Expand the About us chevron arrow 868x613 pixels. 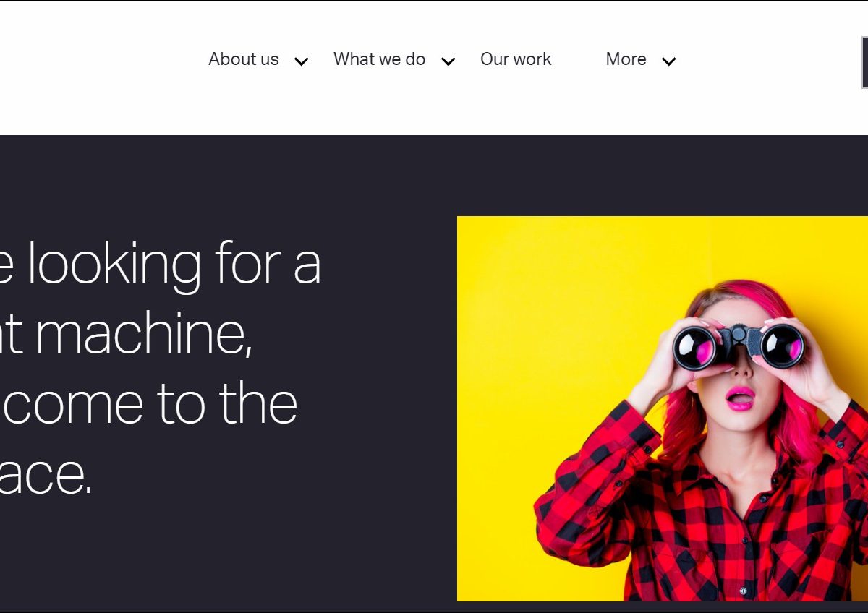point(302,61)
